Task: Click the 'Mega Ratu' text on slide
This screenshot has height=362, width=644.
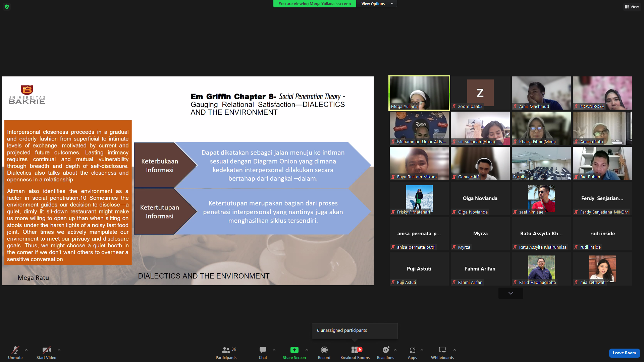Action: point(33,278)
